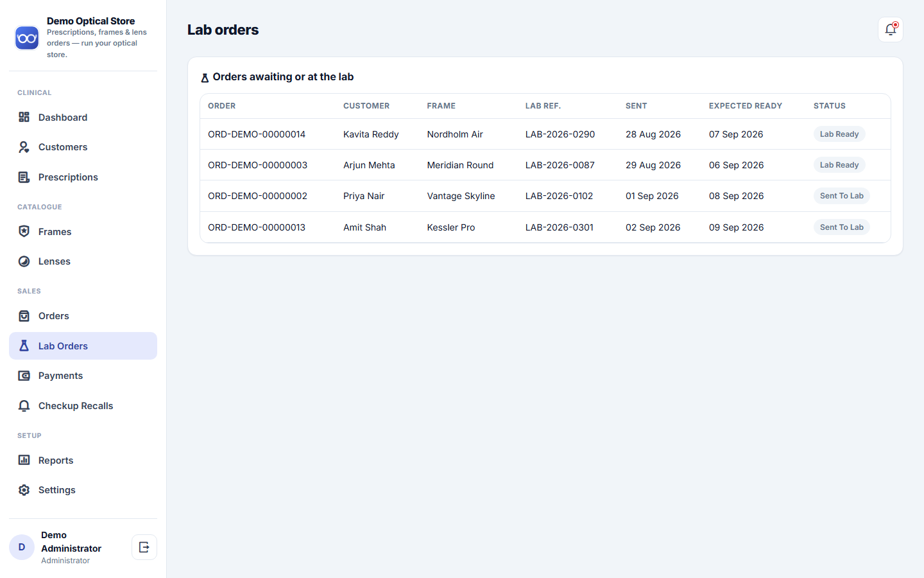Click the Prescriptions document icon

tap(24, 177)
